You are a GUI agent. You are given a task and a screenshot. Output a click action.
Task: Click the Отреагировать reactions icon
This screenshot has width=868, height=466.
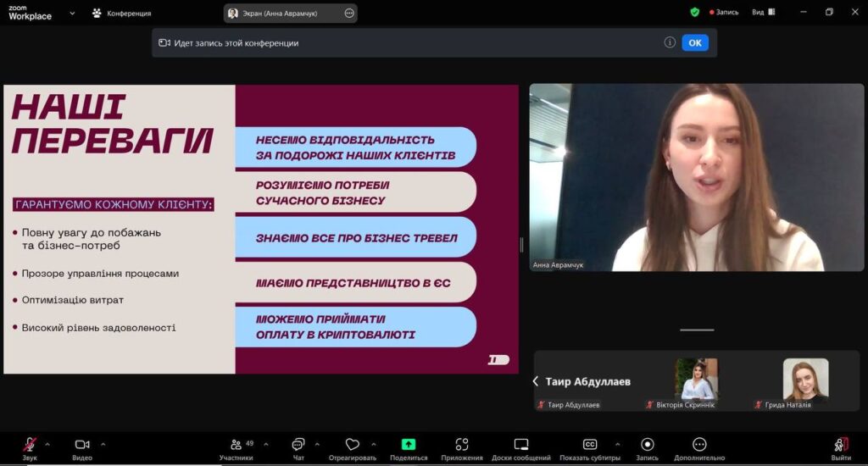click(353, 445)
